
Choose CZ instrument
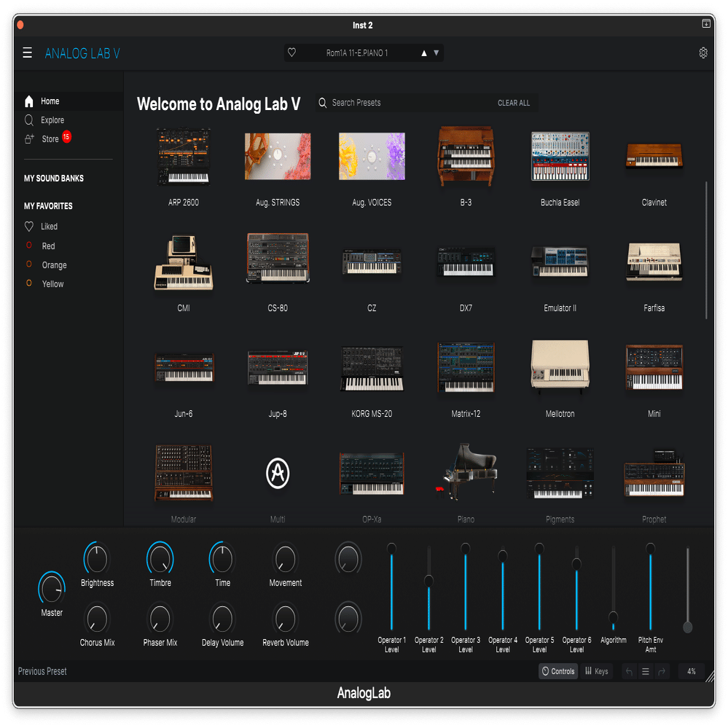click(x=372, y=262)
